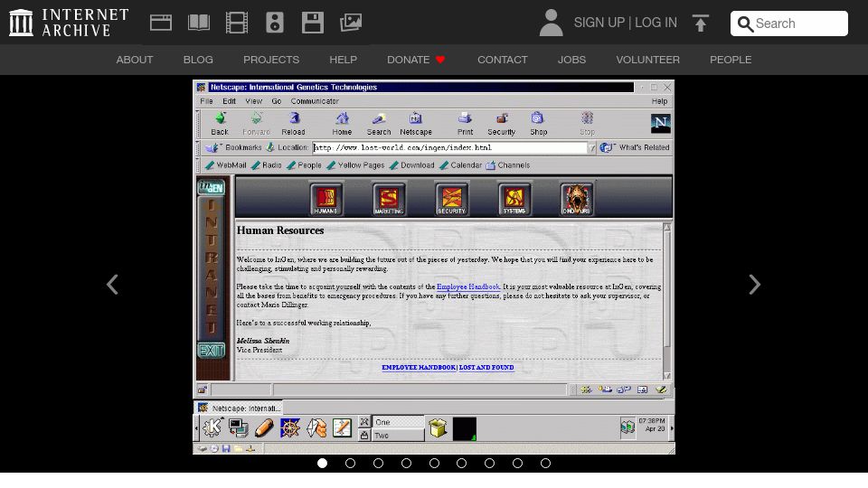Select the third carousel dot

378,463
